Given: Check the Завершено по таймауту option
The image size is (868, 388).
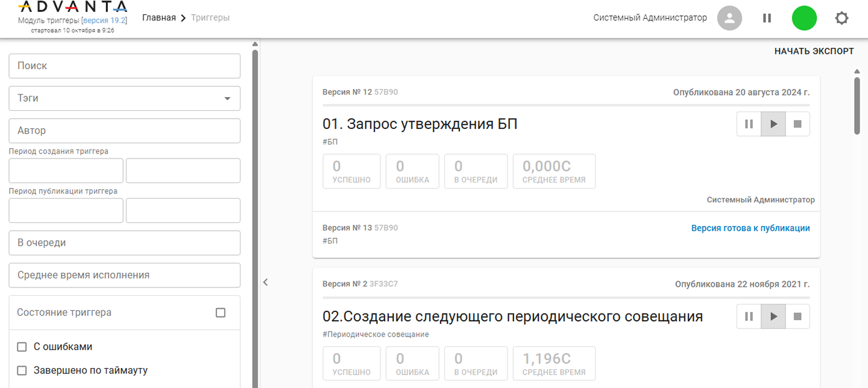Looking at the screenshot, I should click(22, 371).
